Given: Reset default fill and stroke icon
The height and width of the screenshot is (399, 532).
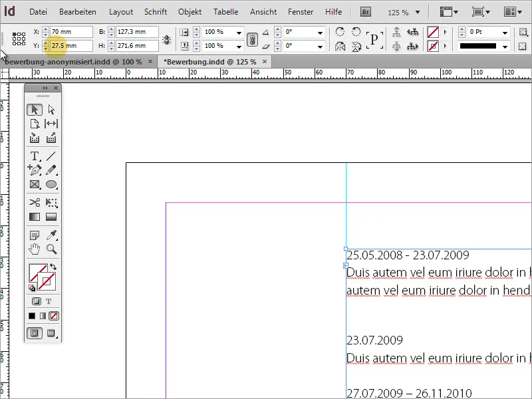Looking at the screenshot, I should (x=31, y=288).
